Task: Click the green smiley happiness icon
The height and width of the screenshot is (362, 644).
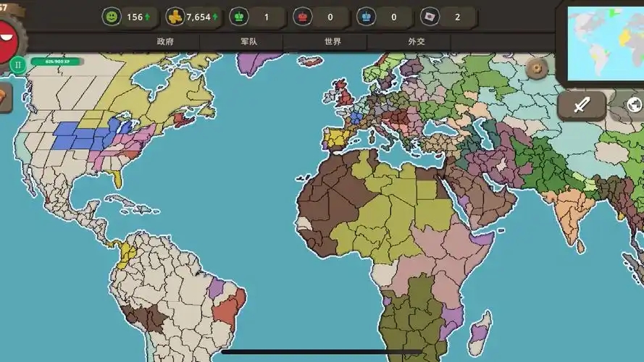Action: (x=112, y=17)
